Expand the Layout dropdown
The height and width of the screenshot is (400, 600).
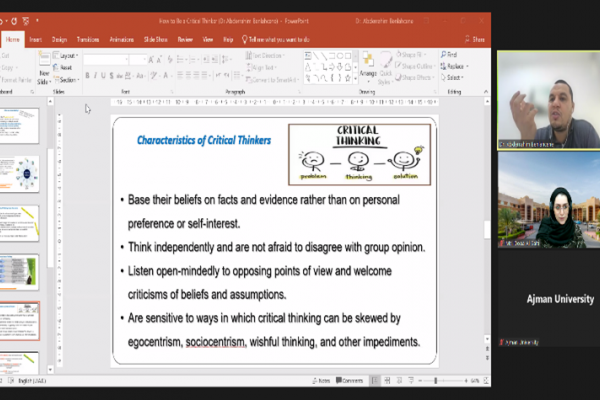(68, 55)
